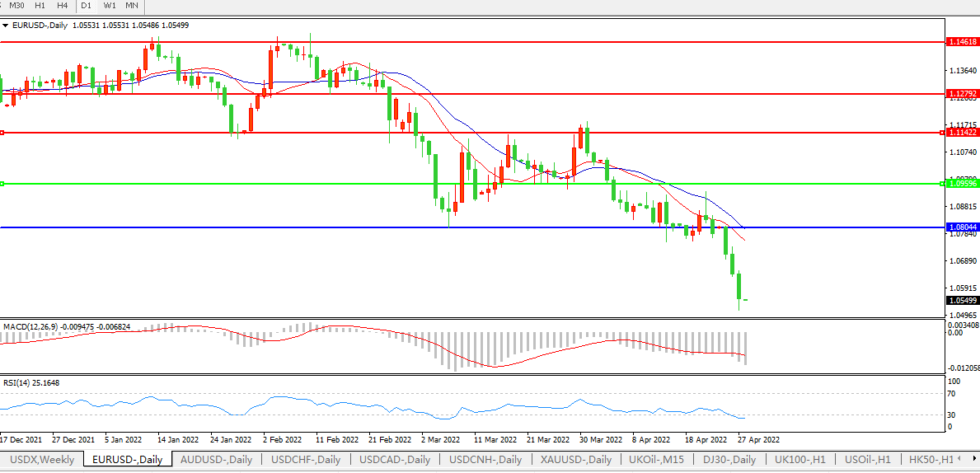The height and width of the screenshot is (473, 980).
Task: Click the MACD(12,26,9) indicator label
Action: (30, 327)
